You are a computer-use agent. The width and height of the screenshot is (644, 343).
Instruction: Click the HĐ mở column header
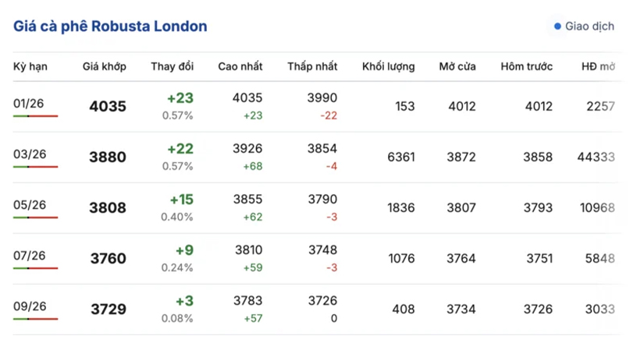click(598, 66)
